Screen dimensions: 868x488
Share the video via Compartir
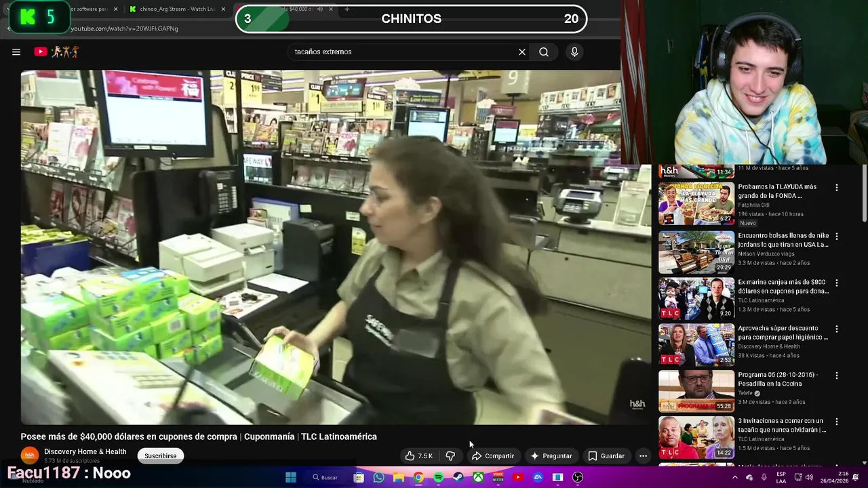[493, 456]
